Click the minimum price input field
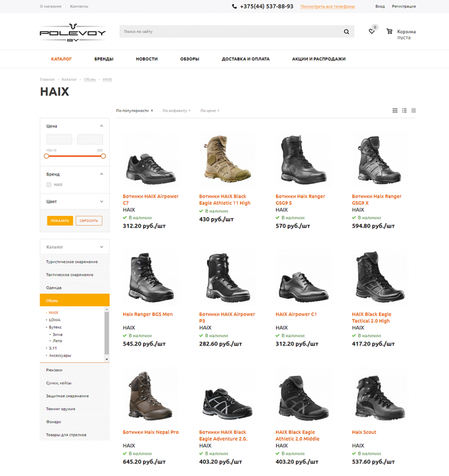Screen dimensions: 449x476 point(59,139)
